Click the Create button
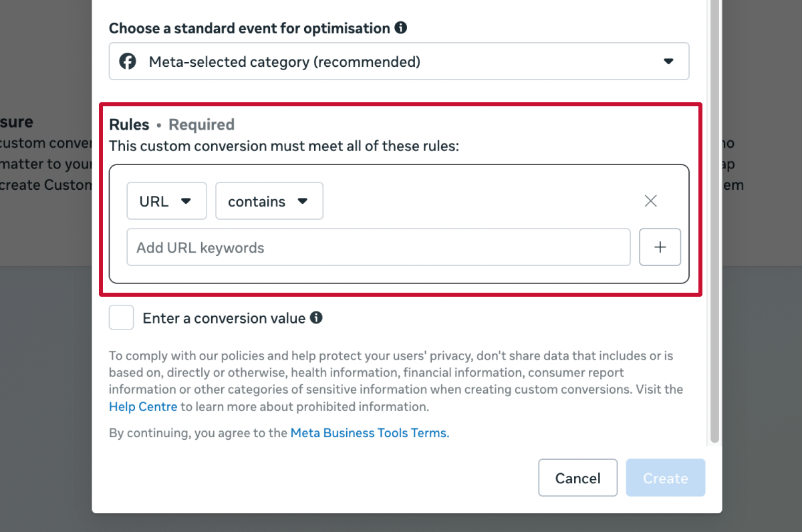802x532 pixels. coord(666,478)
